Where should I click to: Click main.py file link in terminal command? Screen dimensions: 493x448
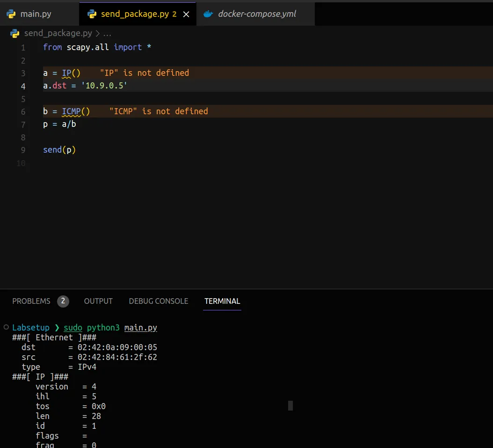click(x=140, y=328)
